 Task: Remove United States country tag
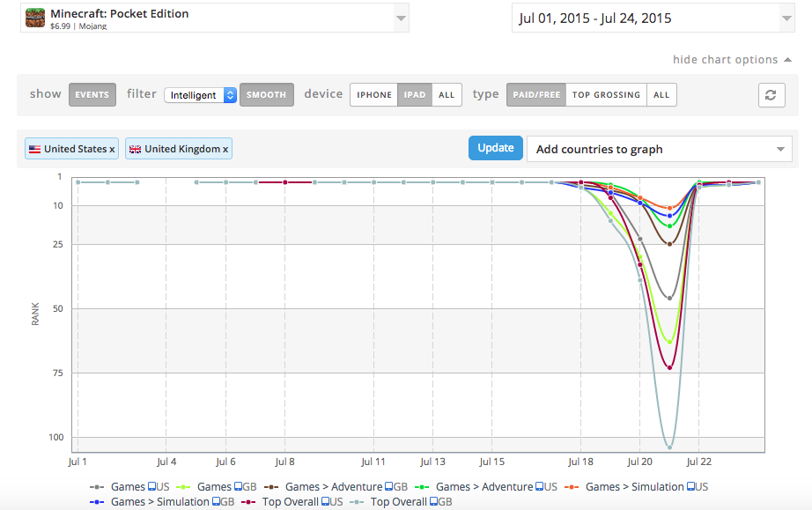click(x=113, y=150)
